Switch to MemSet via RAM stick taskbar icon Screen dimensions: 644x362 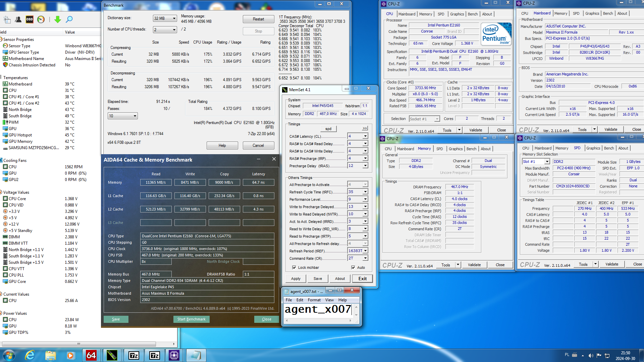tap(112, 355)
